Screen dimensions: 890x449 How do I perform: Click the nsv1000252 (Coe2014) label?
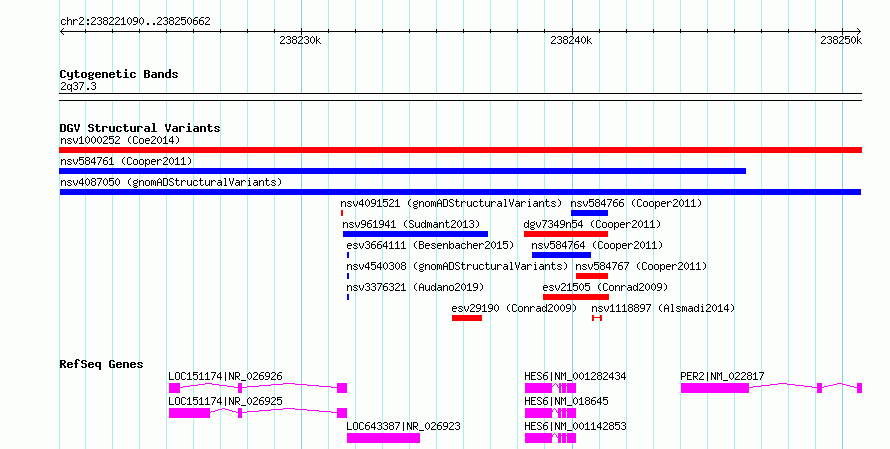click(120, 140)
